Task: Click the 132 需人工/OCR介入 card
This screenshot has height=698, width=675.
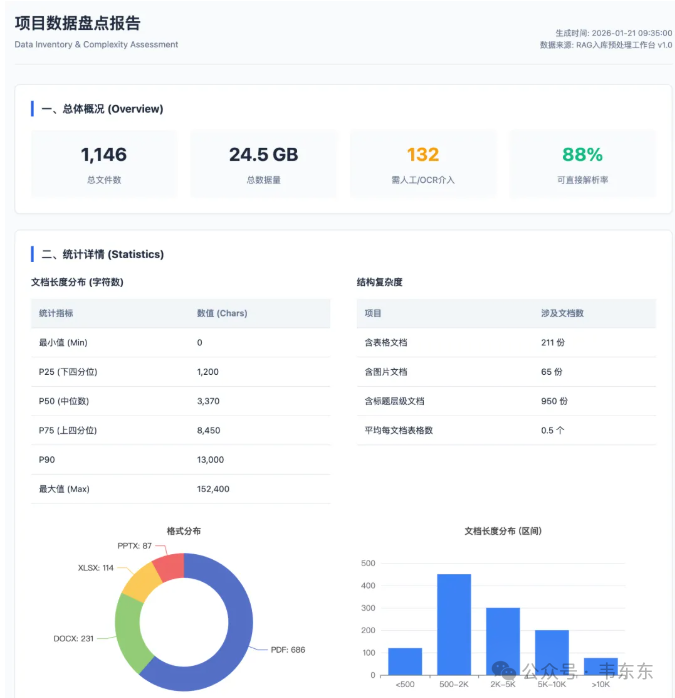Action: [x=423, y=164]
